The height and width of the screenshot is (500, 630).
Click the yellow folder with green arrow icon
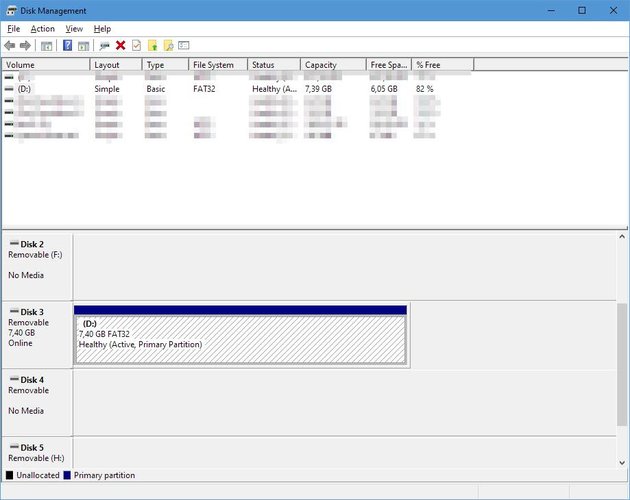tap(153, 45)
